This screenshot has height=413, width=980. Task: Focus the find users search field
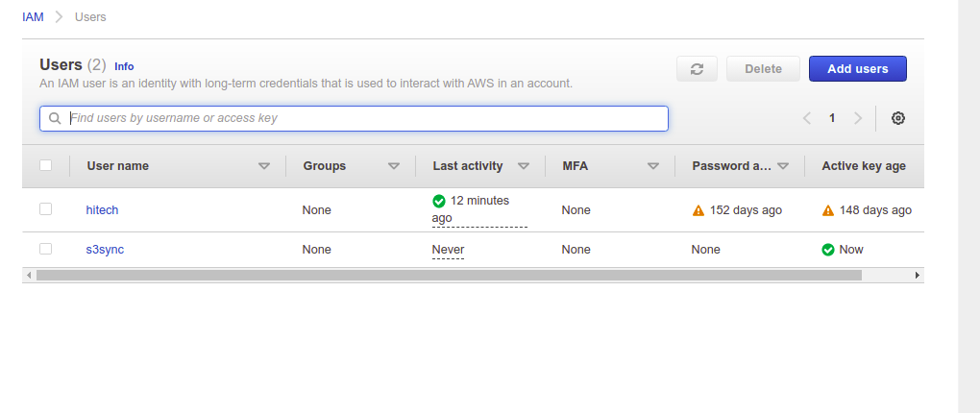pos(365,118)
